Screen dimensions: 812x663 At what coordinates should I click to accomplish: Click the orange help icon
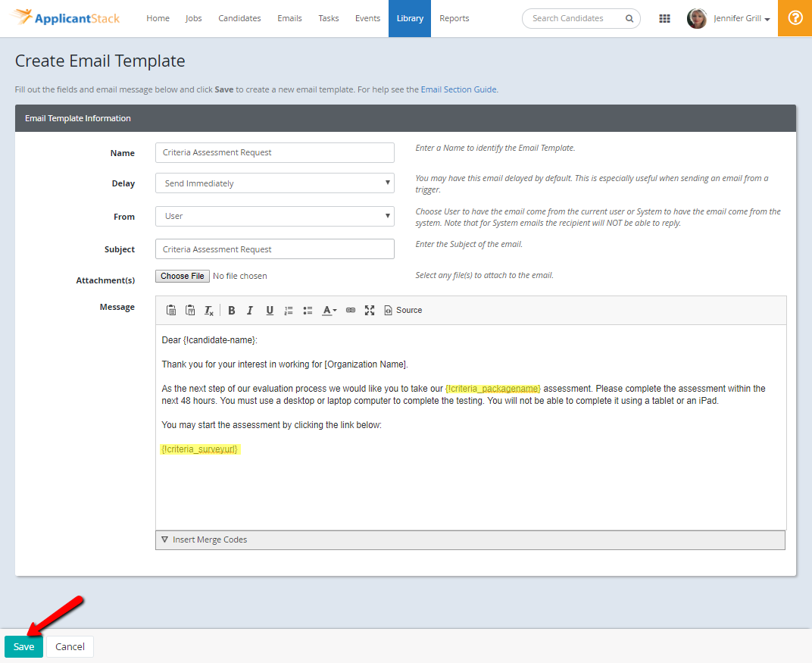tap(795, 18)
